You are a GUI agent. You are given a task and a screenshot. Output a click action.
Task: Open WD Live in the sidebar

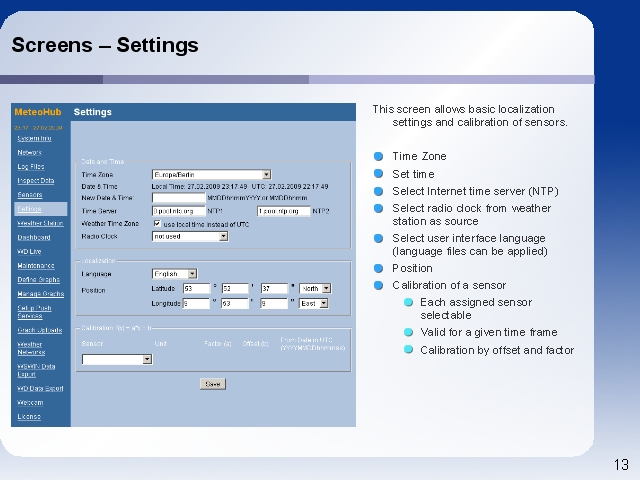29,251
